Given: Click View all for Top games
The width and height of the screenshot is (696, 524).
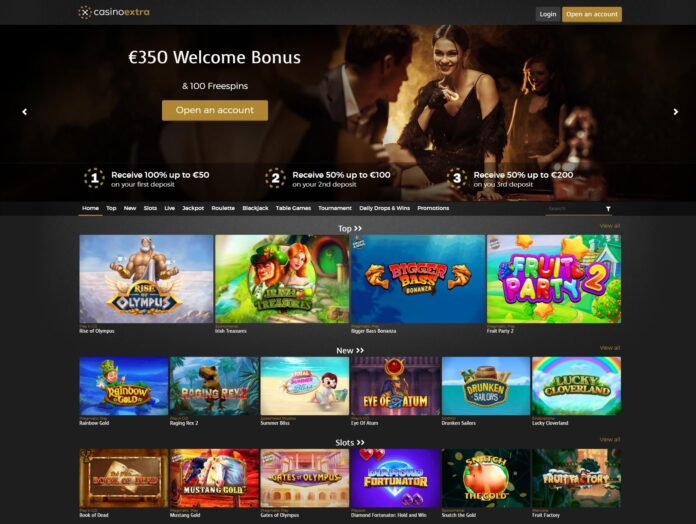Looking at the screenshot, I should 609,226.
